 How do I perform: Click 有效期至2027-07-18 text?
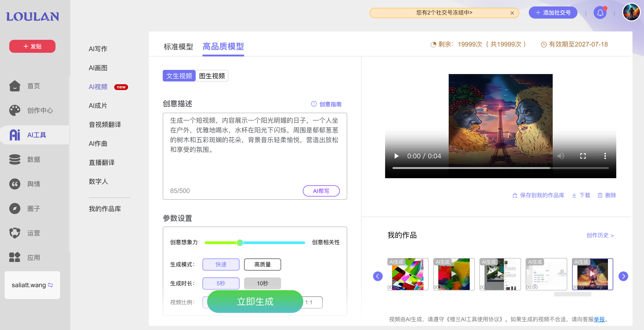coord(574,44)
